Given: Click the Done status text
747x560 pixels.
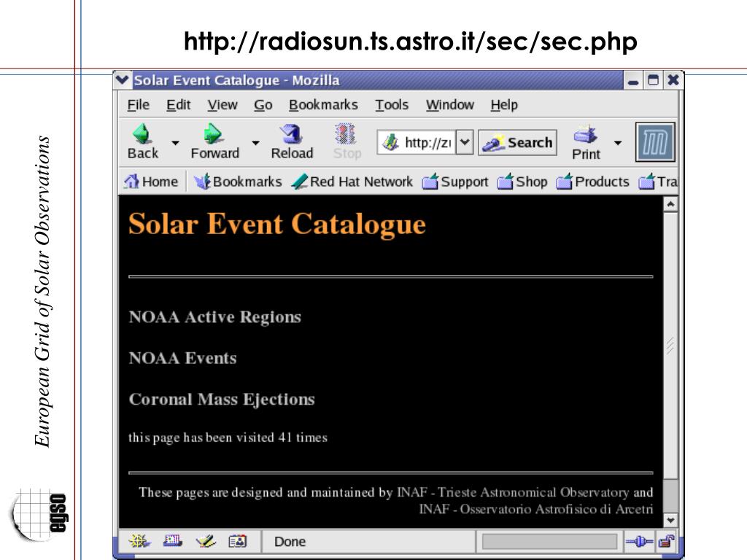Looking at the screenshot, I should 290,542.
